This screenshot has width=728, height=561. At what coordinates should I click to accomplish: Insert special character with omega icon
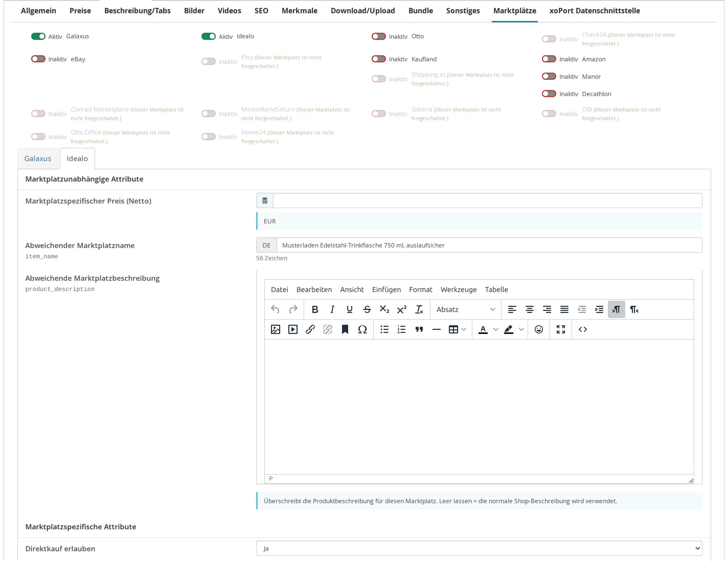[x=362, y=329]
